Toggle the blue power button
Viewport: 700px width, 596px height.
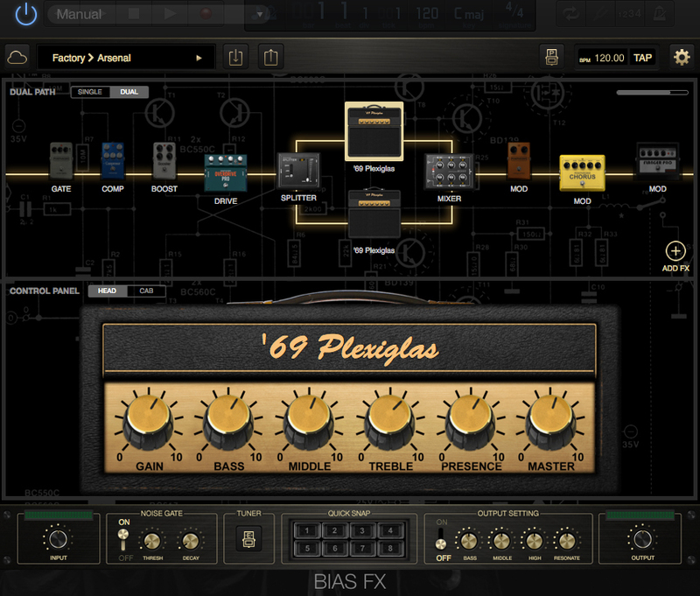(26, 14)
